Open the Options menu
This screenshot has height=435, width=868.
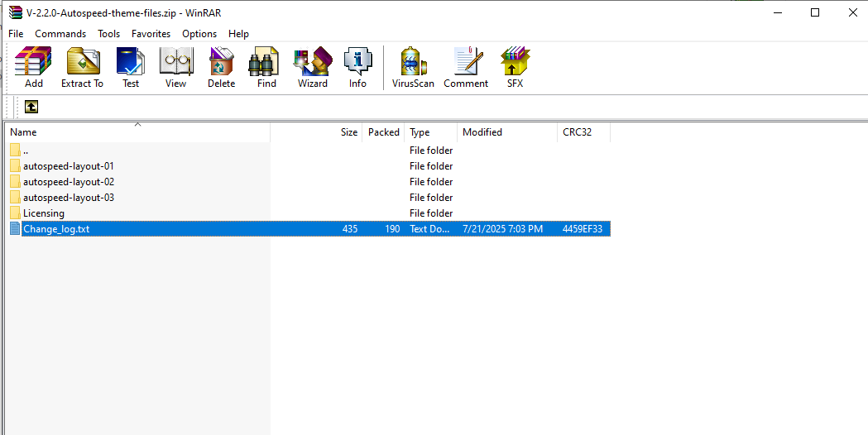click(x=199, y=34)
